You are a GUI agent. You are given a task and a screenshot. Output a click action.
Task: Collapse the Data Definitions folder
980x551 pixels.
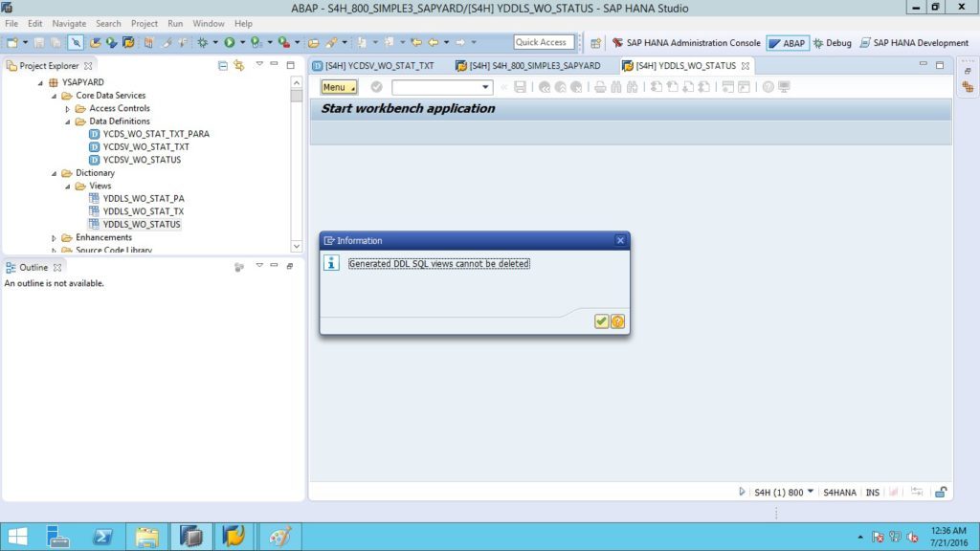(x=68, y=121)
